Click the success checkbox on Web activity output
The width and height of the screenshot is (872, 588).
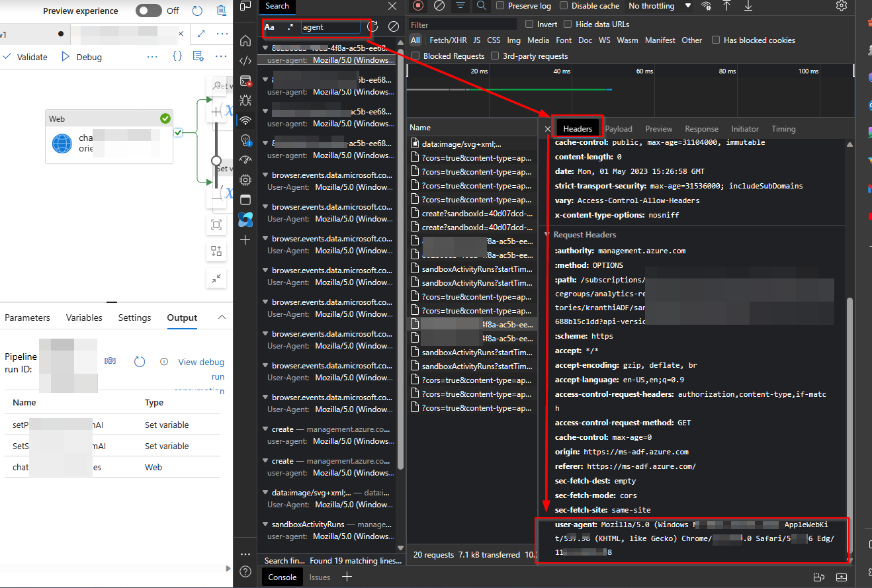177,133
